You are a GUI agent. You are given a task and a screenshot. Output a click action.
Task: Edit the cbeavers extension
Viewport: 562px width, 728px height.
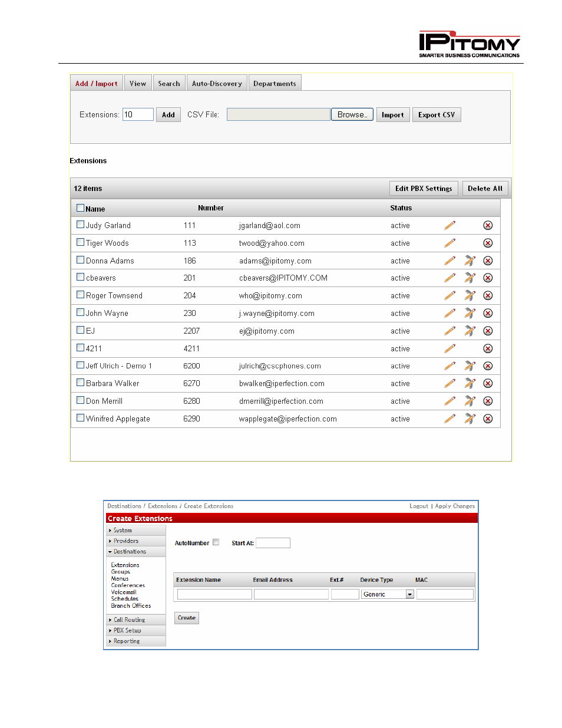pos(450,278)
